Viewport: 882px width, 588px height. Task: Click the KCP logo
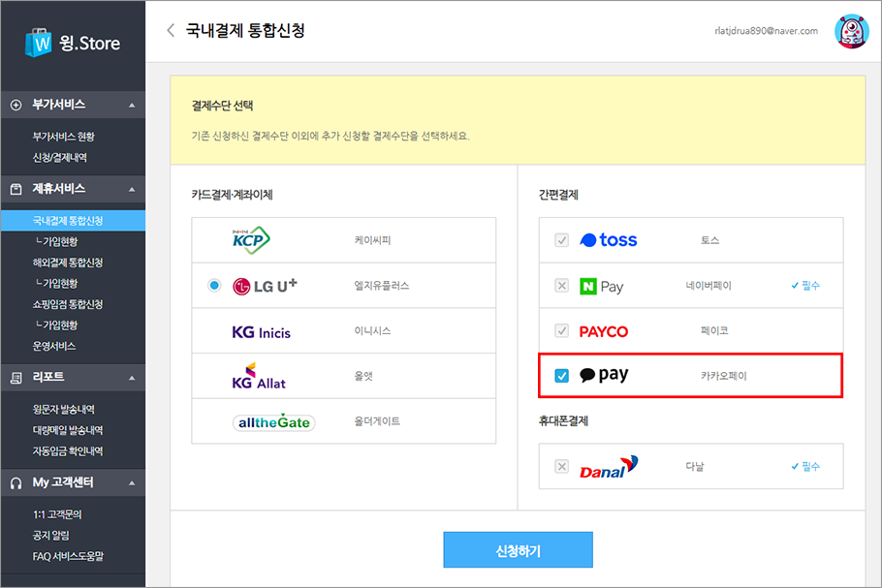tap(251, 240)
